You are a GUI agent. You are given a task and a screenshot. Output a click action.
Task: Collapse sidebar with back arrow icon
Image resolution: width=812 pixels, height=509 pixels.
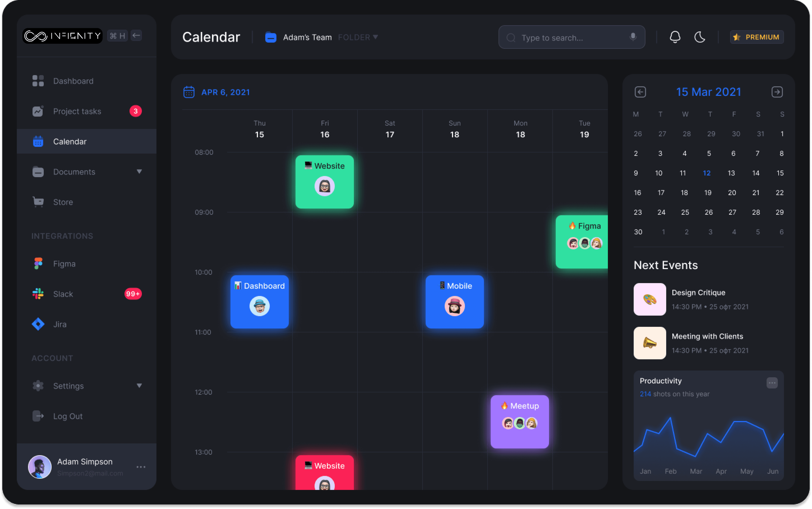[136, 35]
